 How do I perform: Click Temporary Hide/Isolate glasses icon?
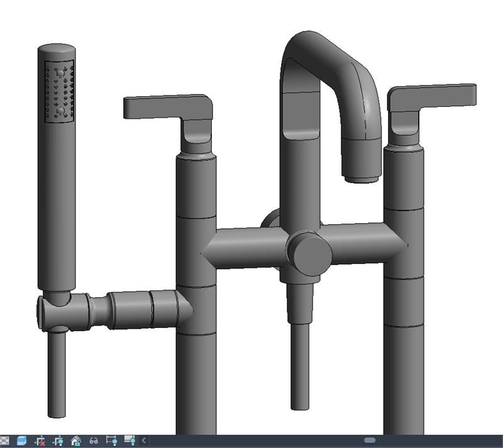click(94, 440)
